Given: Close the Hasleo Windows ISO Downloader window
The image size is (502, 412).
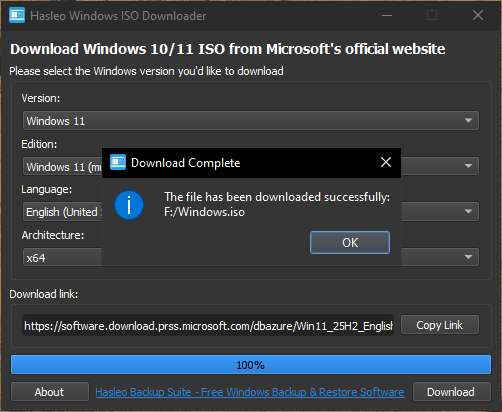Looking at the screenshot, I should [x=478, y=15].
